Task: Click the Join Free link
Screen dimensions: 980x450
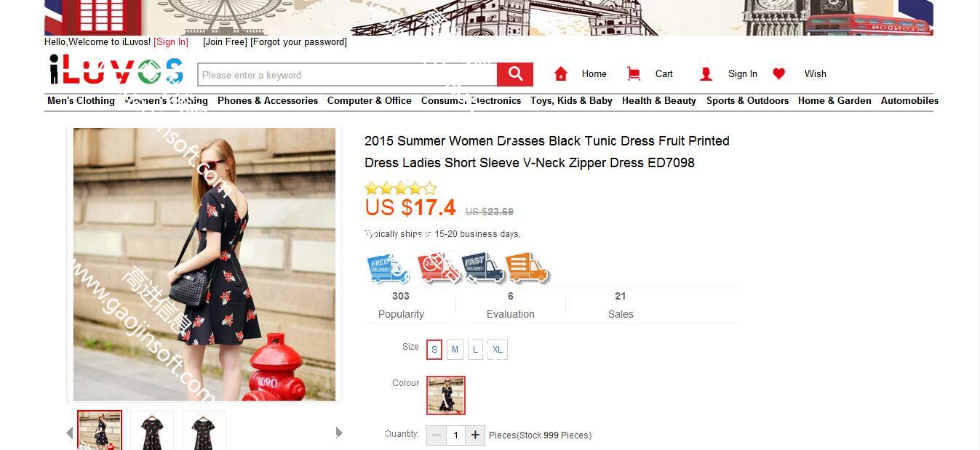Action: click(x=226, y=42)
